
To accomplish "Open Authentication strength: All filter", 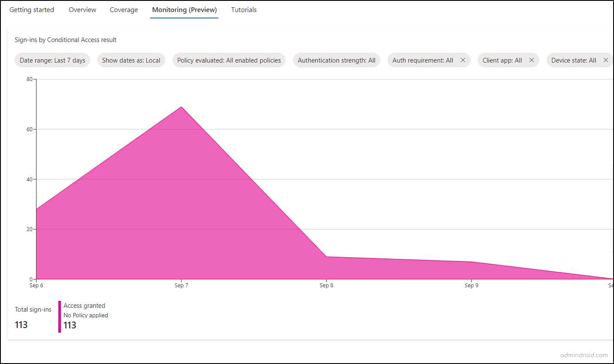I will (336, 60).
